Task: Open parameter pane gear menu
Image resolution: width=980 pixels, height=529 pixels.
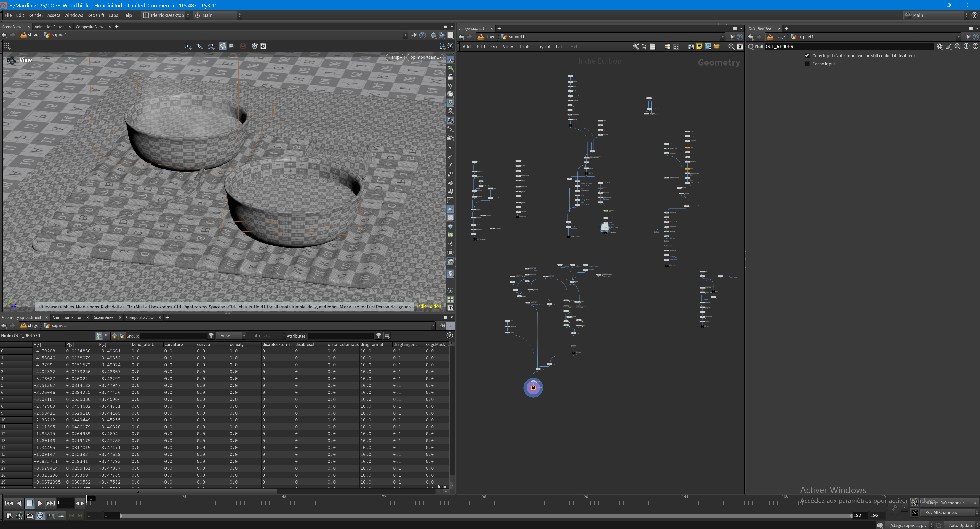Action: click(x=940, y=46)
